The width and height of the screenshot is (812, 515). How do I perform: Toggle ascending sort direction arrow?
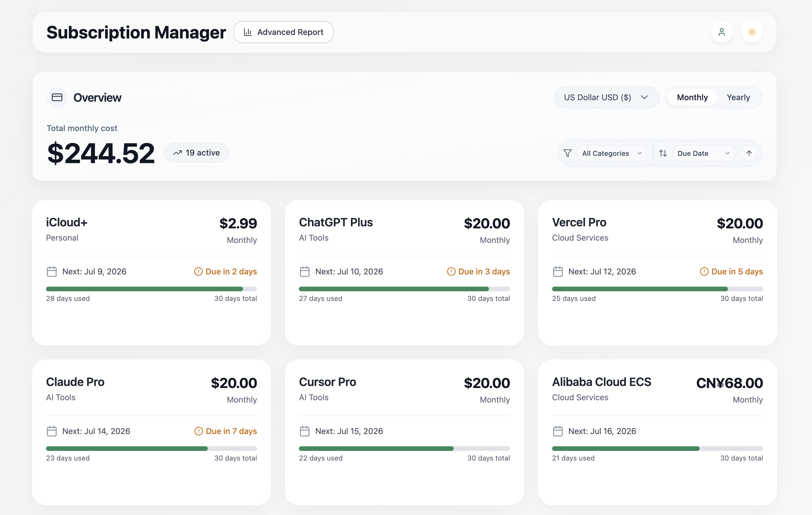pos(749,153)
